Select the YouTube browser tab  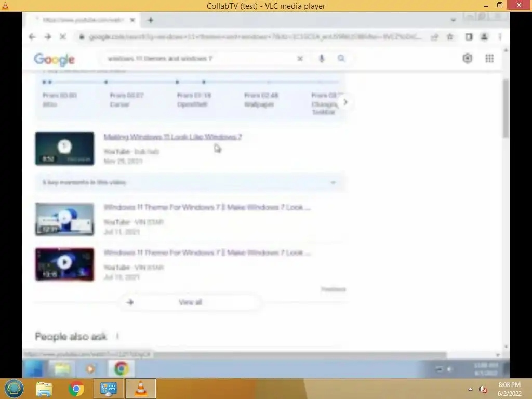tap(84, 20)
